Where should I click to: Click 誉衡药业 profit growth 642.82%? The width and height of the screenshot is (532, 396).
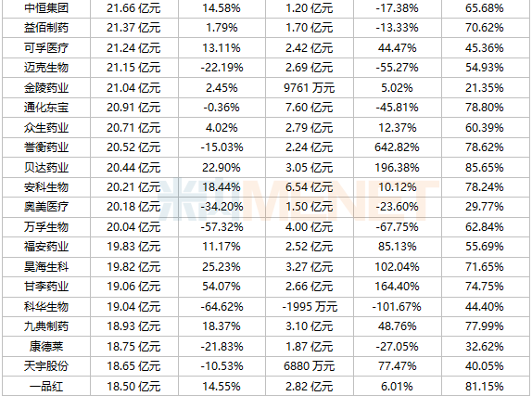[x=397, y=147]
